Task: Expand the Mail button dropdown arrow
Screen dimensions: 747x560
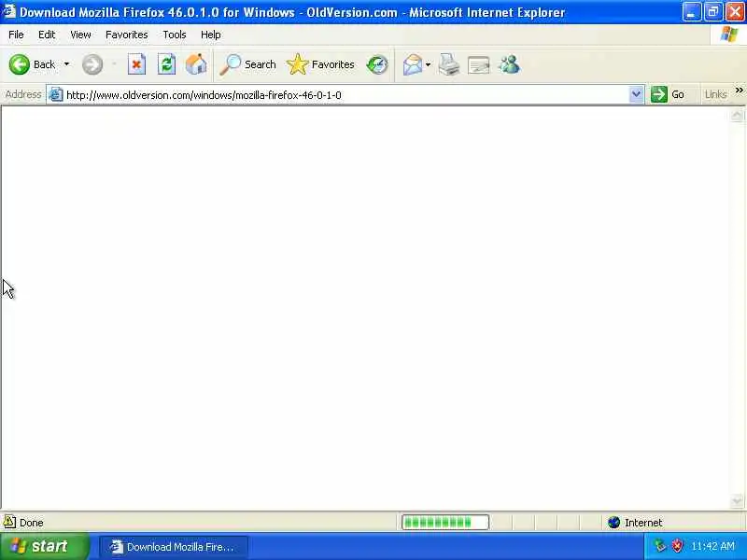Action: (428, 64)
